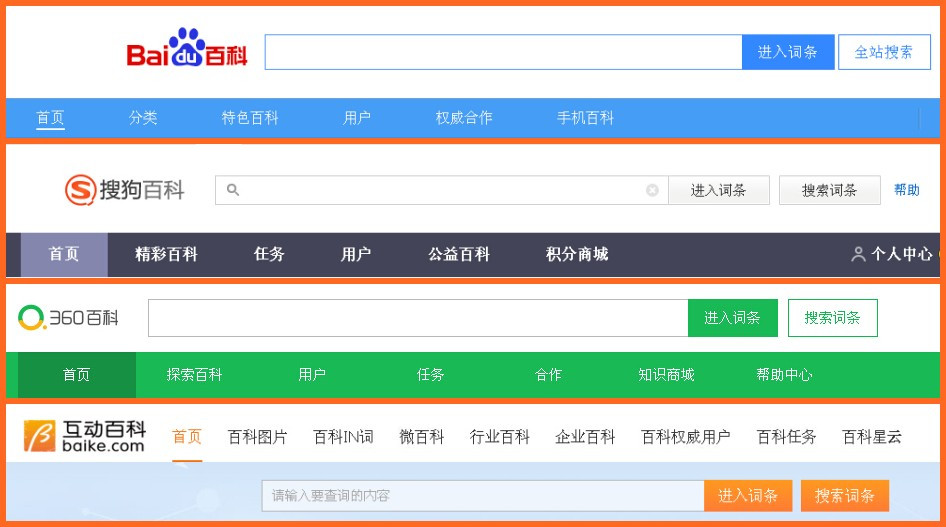This screenshot has height=527, width=946.
Task: Open 用户 in Sogou's dark nav bar
Action: tap(356, 254)
